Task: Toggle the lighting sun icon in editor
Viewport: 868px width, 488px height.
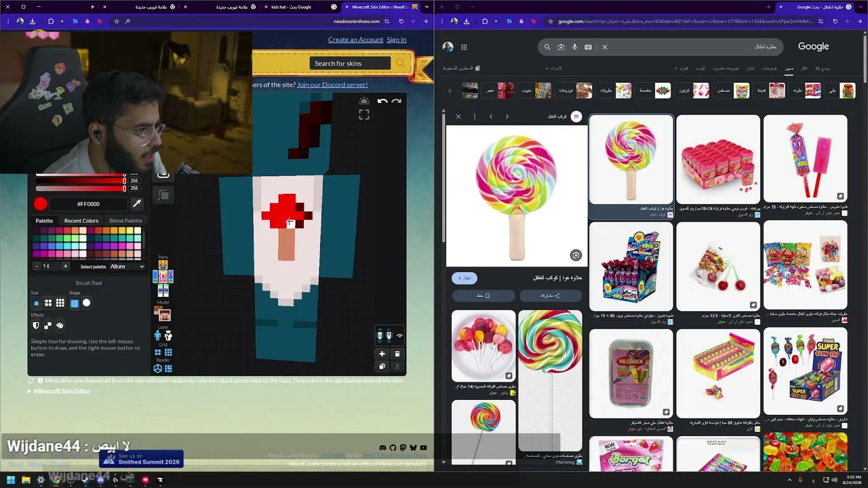Action: click(x=364, y=101)
